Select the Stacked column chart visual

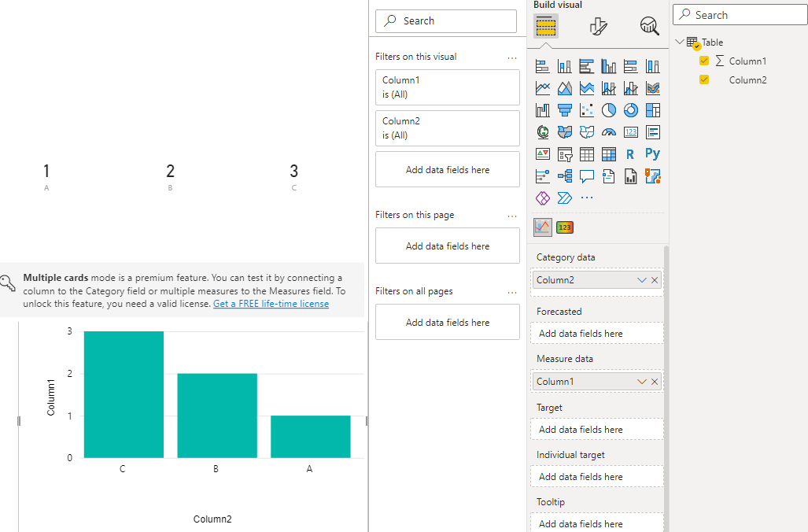click(x=565, y=66)
